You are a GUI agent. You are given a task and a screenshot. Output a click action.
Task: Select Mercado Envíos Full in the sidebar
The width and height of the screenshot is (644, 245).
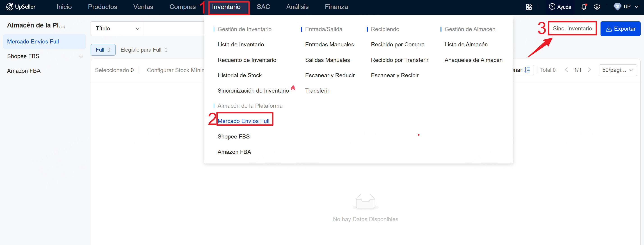44,41
